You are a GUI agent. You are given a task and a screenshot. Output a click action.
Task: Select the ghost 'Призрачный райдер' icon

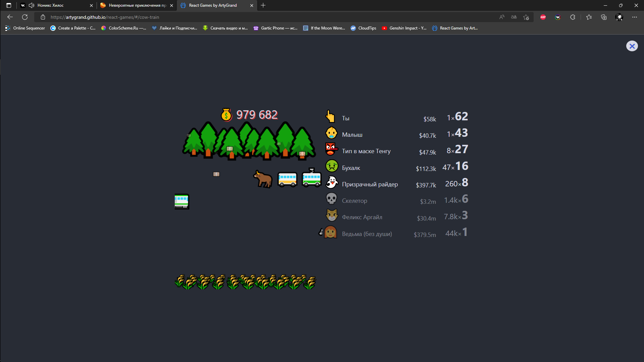[331, 182]
